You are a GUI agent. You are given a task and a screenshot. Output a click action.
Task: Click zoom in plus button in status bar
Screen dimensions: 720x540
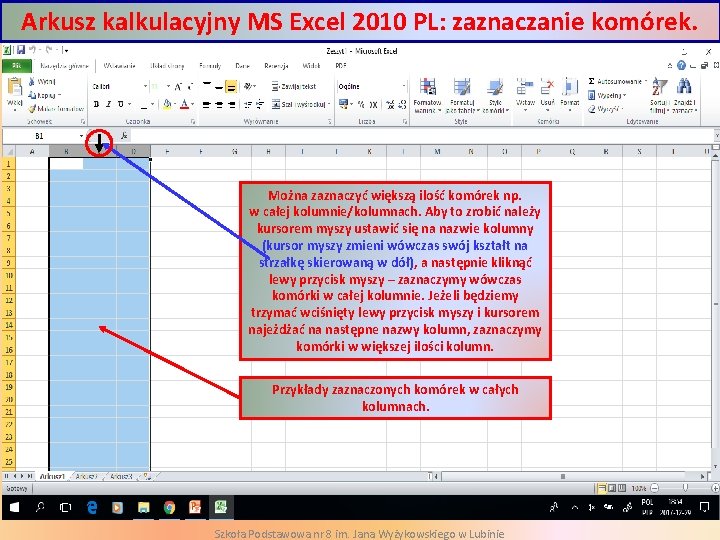tap(715, 489)
